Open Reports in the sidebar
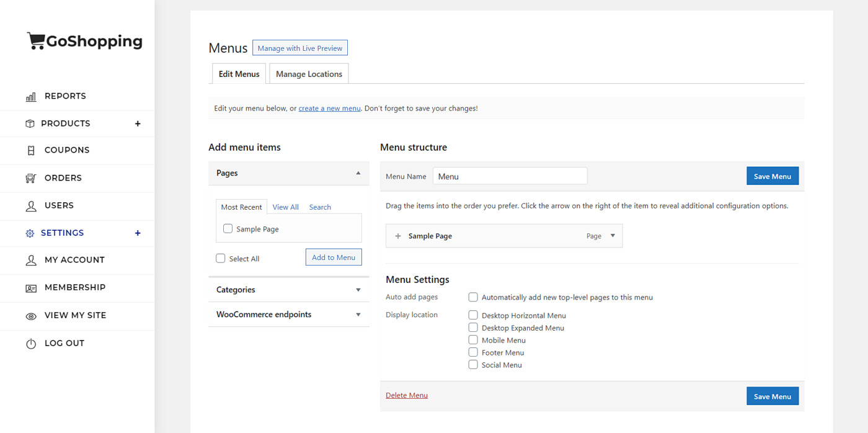 [65, 96]
